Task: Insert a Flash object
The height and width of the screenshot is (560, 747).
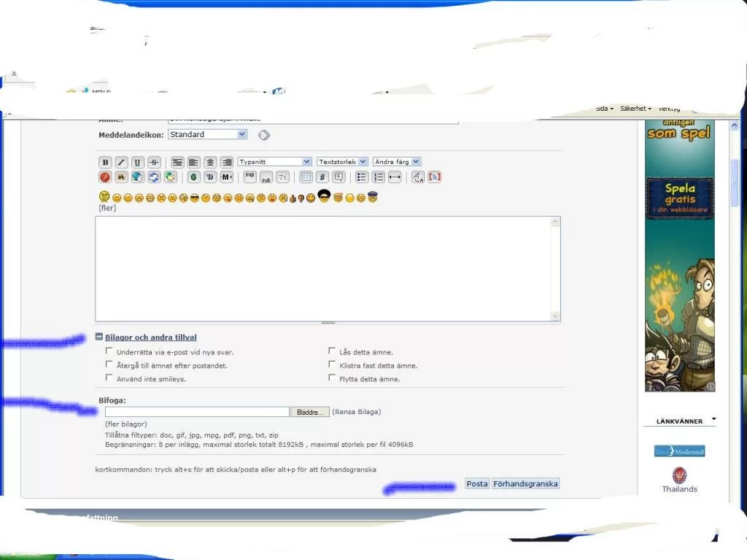Action: (x=104, y=176)
